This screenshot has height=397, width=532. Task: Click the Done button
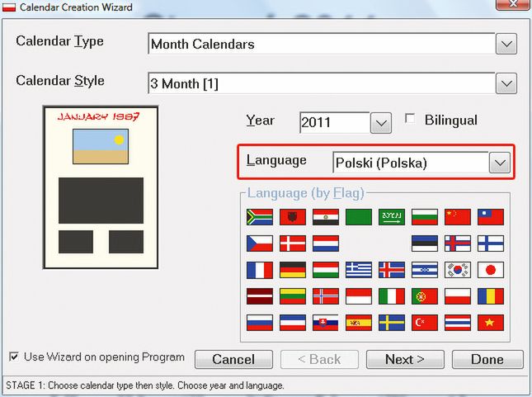pyautogui.click(x=487, y=359)
